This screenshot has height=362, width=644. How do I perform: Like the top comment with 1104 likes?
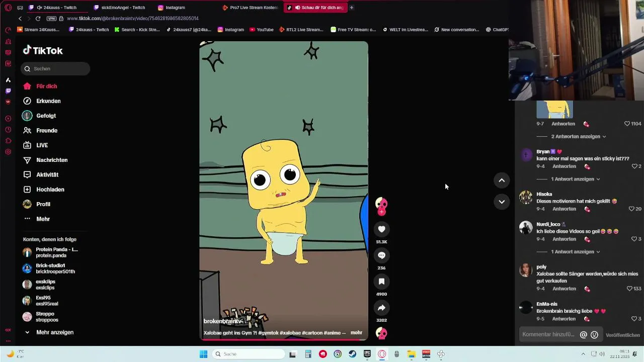pyautogui.click(x=627, y=124)
